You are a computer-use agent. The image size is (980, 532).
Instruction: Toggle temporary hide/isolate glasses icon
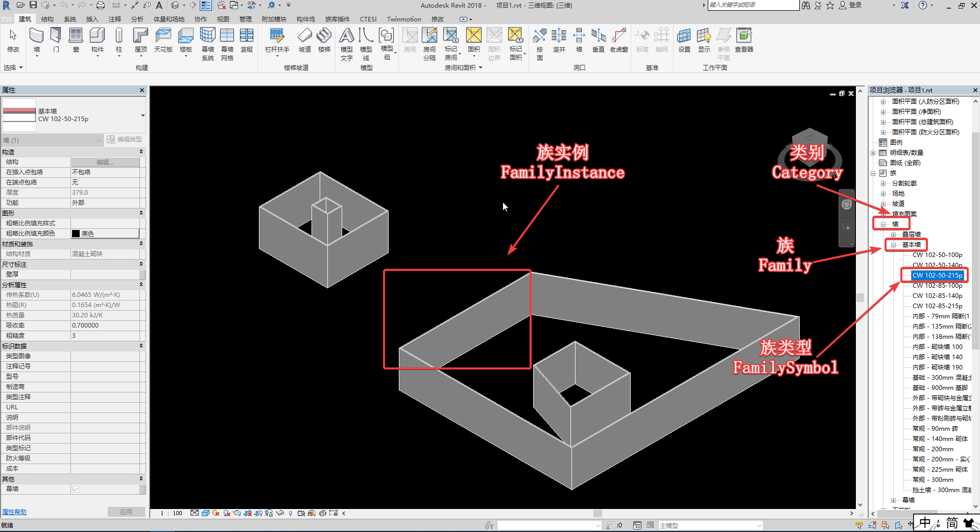(280, 513)
